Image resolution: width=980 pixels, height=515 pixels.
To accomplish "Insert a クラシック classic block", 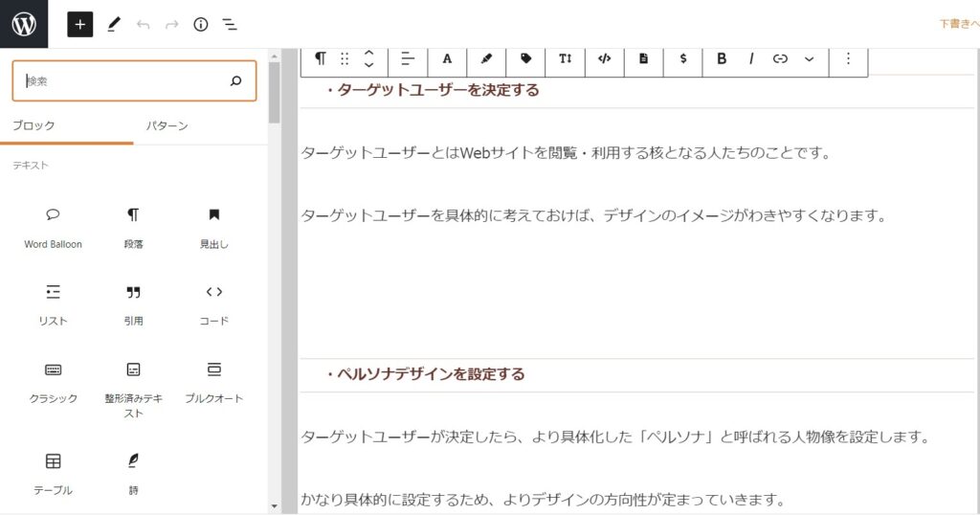I will (x=54, y=383).
